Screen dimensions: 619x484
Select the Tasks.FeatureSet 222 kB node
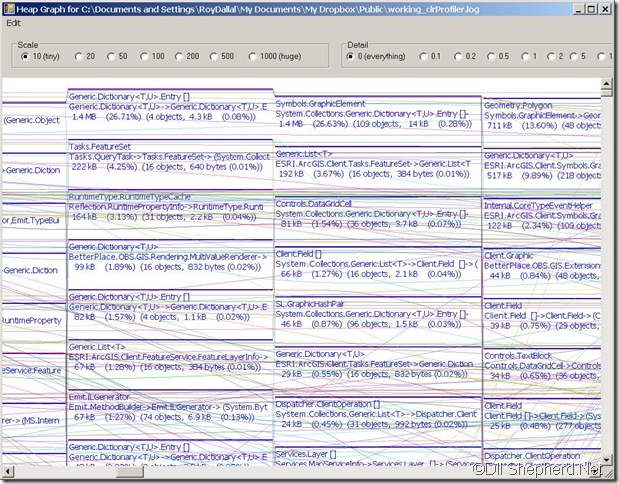pos(170,164)
